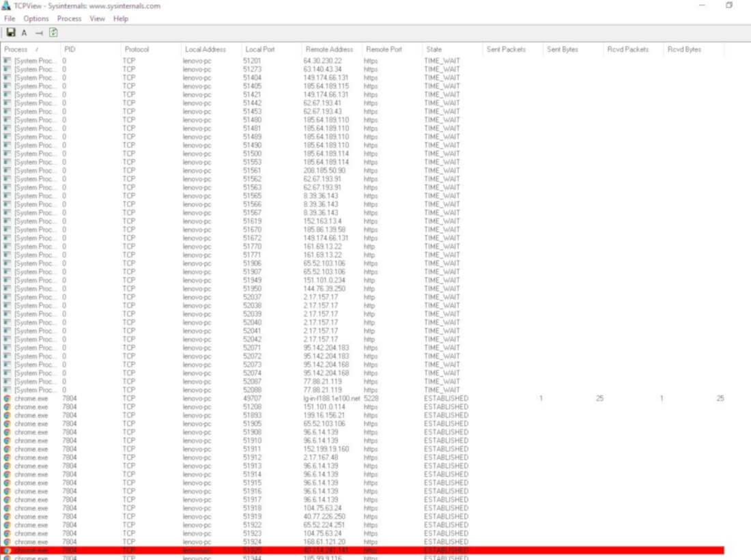Sort by the Remote Address column header
The width and height of the screenshot is (751, 560).
332,49
